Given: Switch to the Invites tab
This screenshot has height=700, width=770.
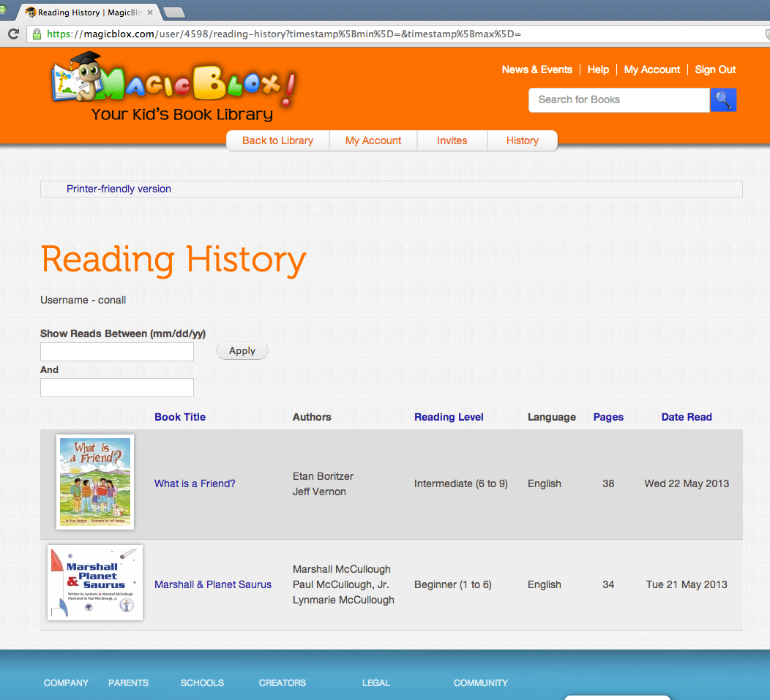Looking at the screenshot, I should (x=452, y=140).
